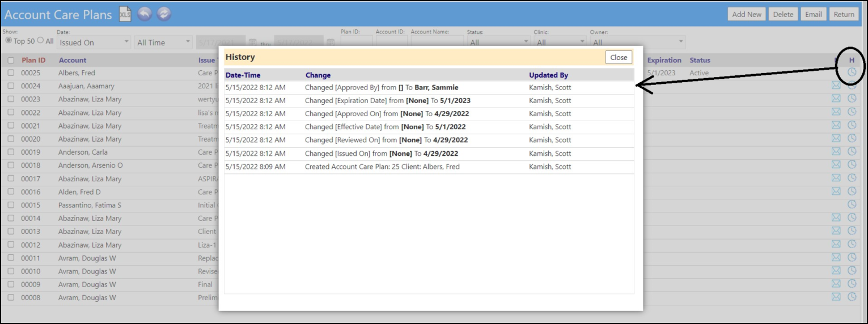Viewport: 868px width, 324px height.
Task: Click Date-Time header in History
Action: [243, 75]
